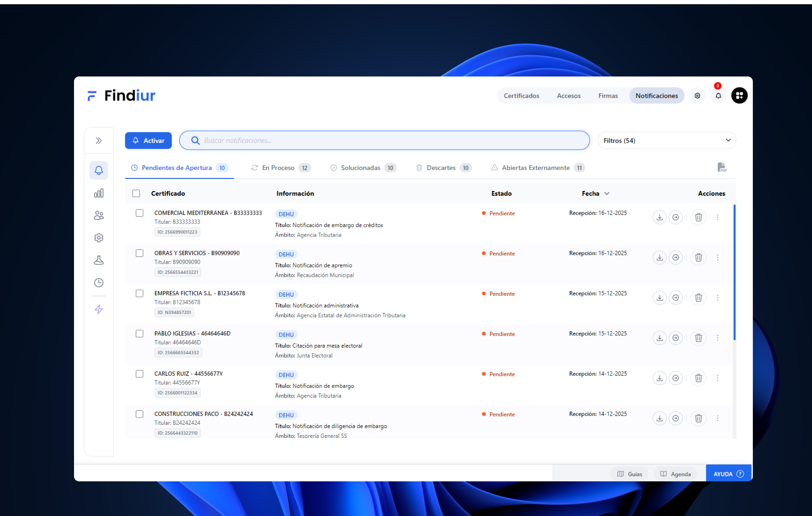Click the lightning bolt sidebar icon
812x516 pixels.
click(x=99, y=309)
